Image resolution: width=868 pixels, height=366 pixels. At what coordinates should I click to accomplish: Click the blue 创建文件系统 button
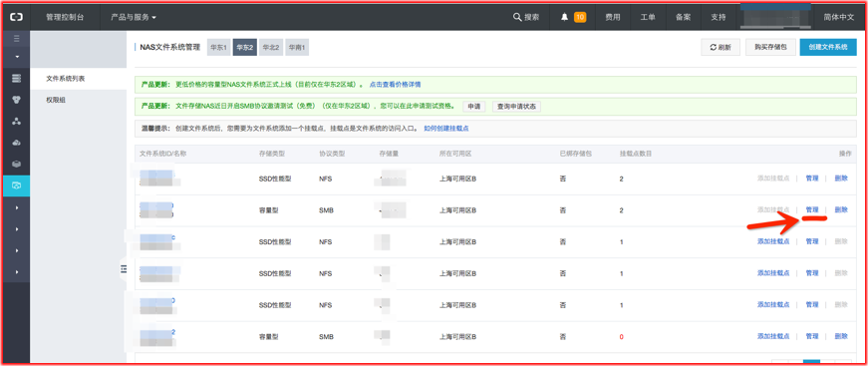tap(828, 48)
